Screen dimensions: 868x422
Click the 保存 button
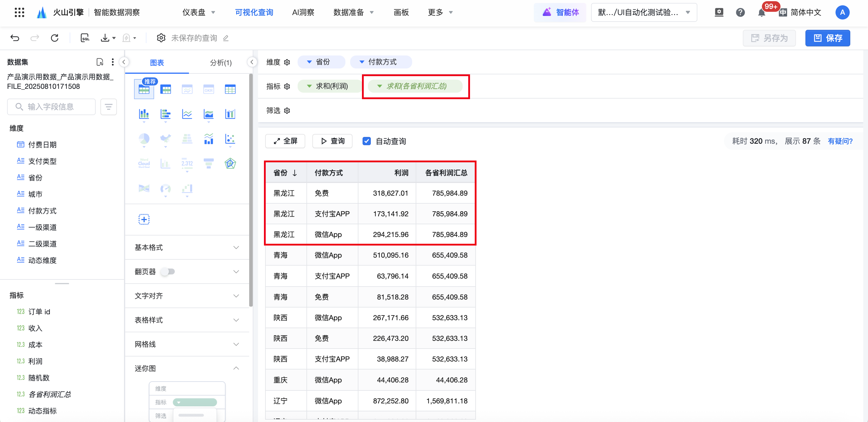click(827, 38)
